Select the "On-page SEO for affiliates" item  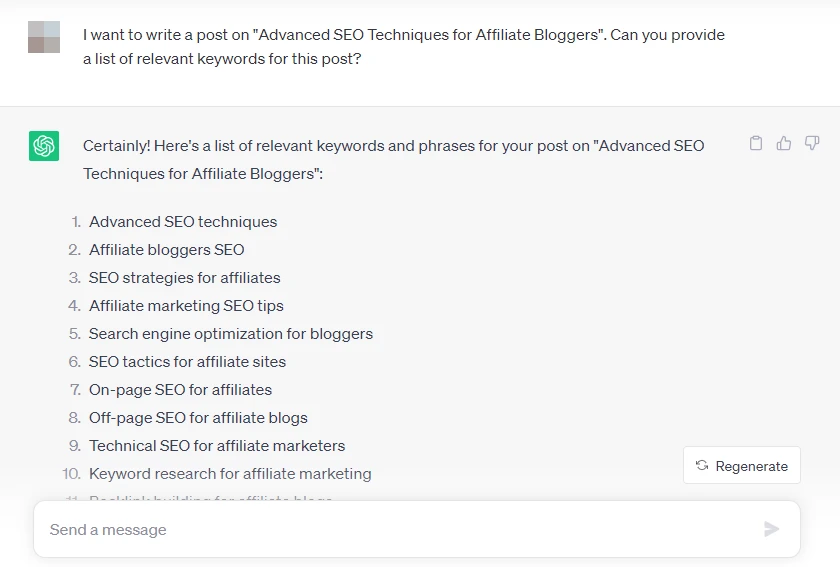click(180, 390)
